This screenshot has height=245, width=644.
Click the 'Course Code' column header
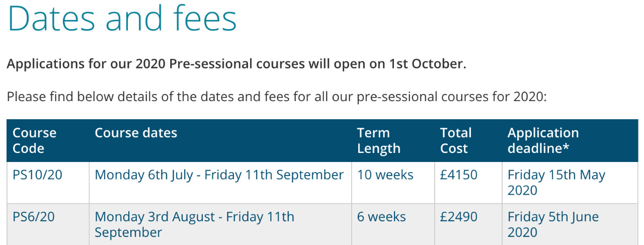34,141
